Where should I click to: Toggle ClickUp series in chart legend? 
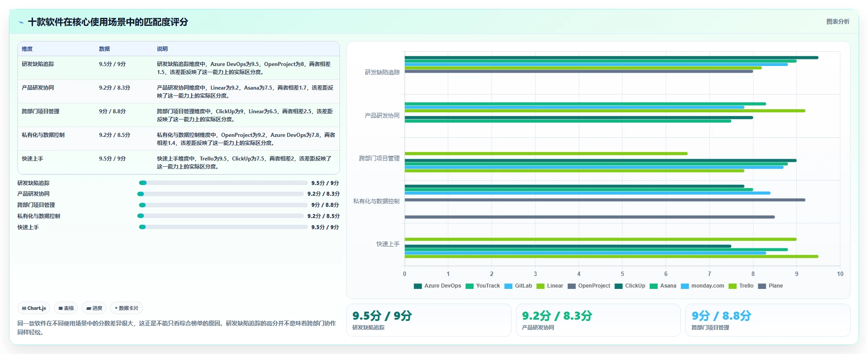click(630, 286)
